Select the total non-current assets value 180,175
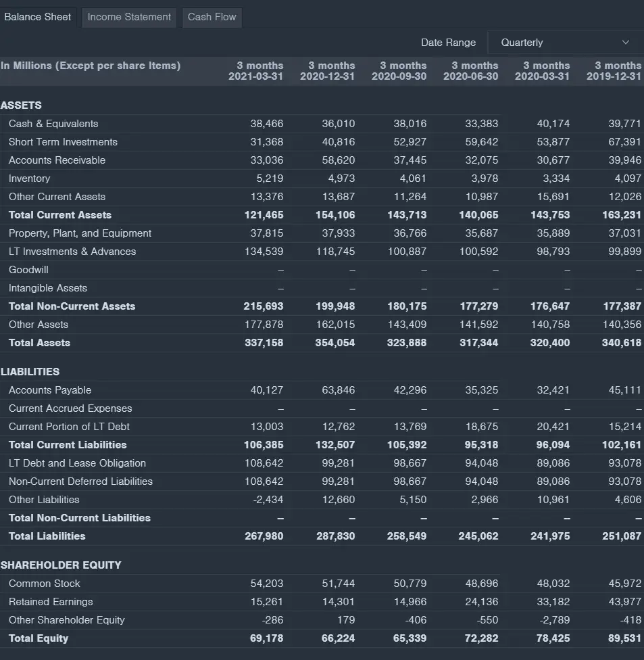Image resolution: width=644 pixels, height=660 pixels. click(407, 306)
